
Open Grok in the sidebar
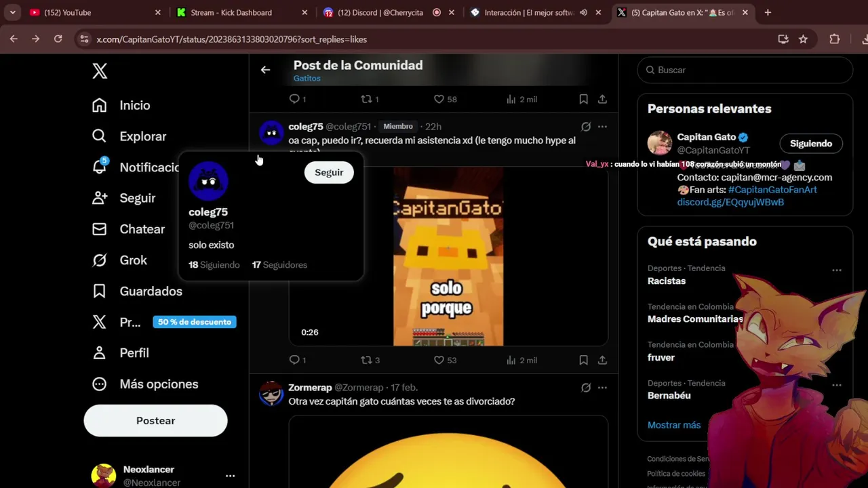pos(120,260)
